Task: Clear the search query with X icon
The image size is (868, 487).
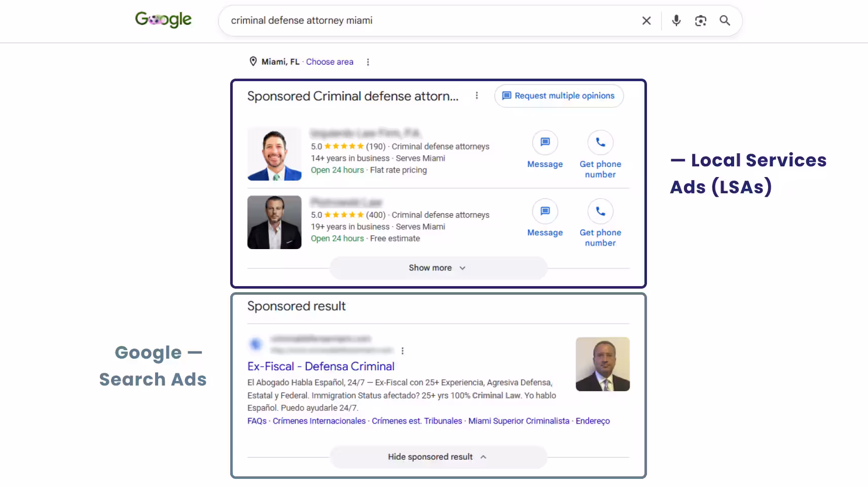Action: pos(646,21)
